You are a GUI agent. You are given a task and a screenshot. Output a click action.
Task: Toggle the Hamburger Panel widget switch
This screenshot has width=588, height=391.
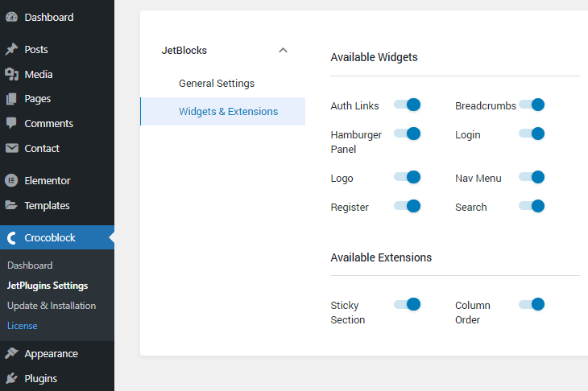pyautogui.click(x=408, y=134)
